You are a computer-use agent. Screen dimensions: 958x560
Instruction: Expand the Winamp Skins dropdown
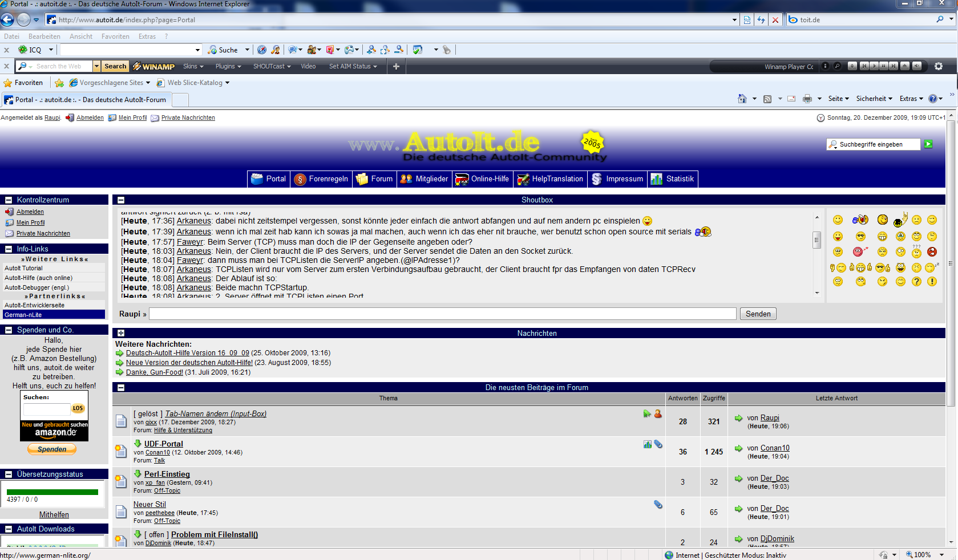(x=193, y=66)
